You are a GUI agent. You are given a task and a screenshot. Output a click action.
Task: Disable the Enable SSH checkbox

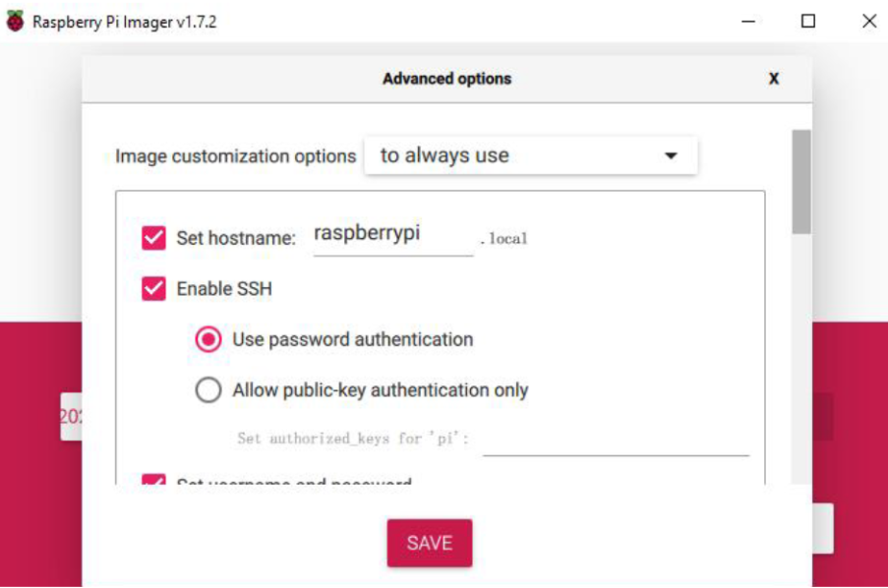[x=153, y=288]
